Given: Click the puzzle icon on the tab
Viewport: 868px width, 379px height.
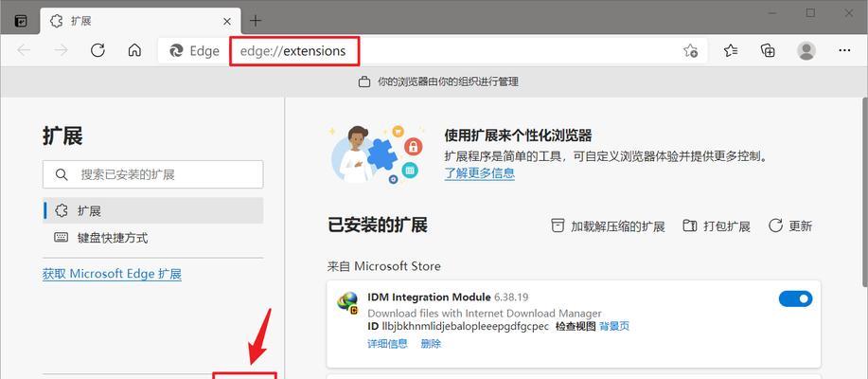Looking at the screenshot, I should tap(56, 21).
